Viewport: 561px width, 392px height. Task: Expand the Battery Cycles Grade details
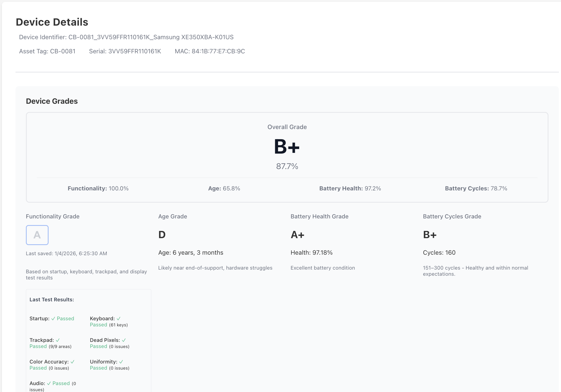[x=452, y=216]
